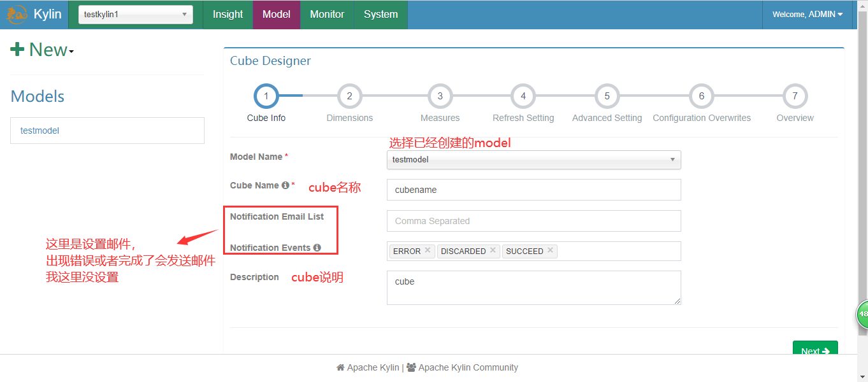
Task: Click the Apache Kylin home icon in footer
Action: click(x=340, y=367)
